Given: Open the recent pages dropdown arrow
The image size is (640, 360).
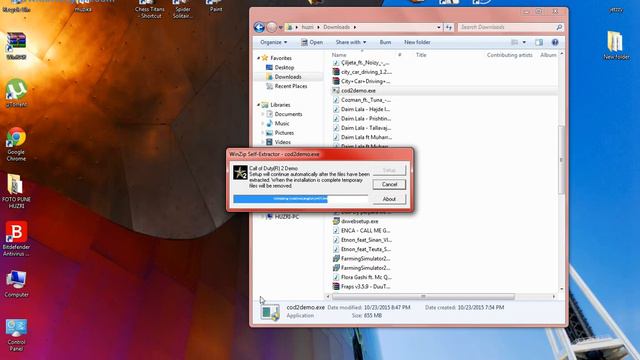Looking at the screenshot, I should pos(280,27).
